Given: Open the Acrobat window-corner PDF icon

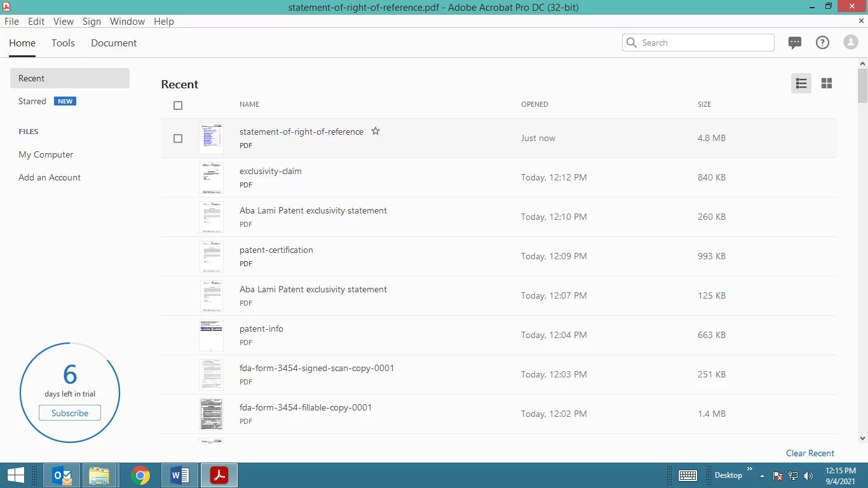Looking at the screenshot, I should coord(6,6).
